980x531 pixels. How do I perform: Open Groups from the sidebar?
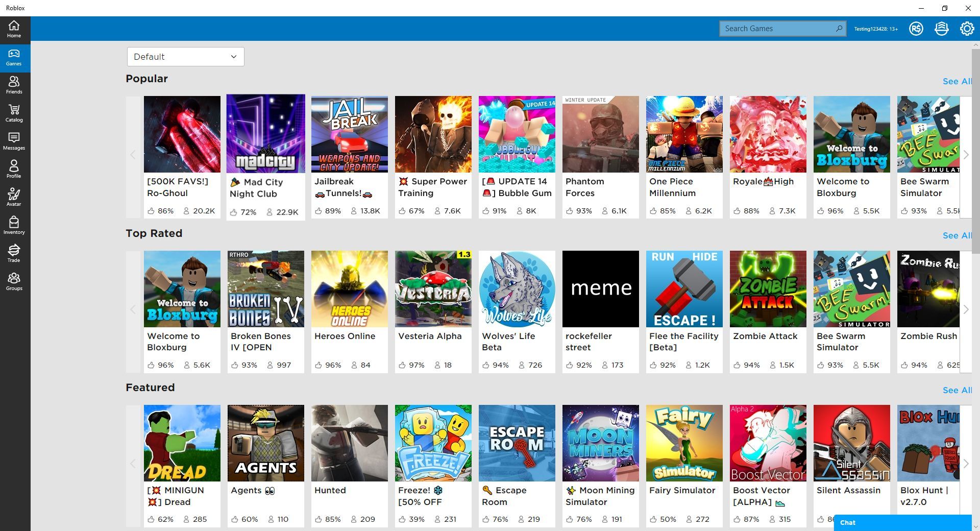tap(14, 281)
